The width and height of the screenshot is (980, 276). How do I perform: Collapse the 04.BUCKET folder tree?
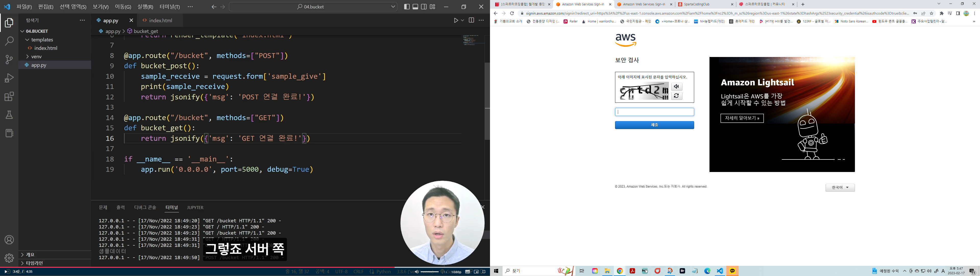click(22, 31)
